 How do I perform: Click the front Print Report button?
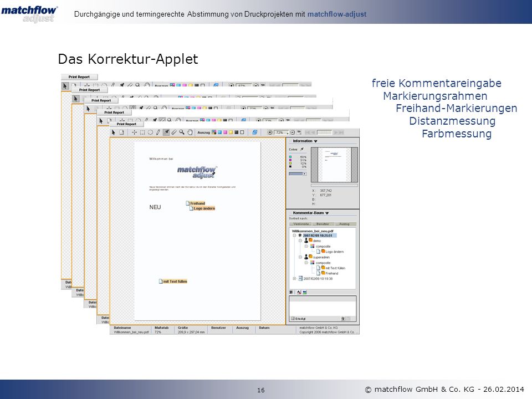(126, 124)
